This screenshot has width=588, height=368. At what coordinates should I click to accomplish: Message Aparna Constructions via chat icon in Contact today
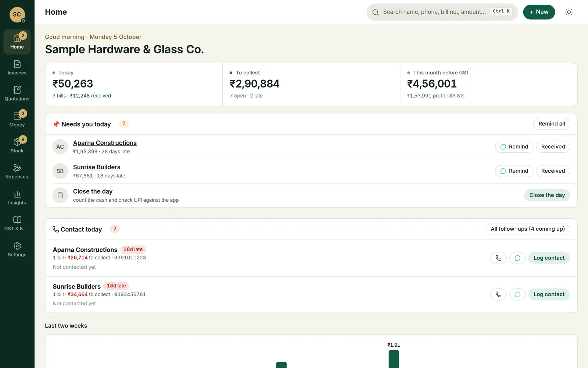point(517,258)
